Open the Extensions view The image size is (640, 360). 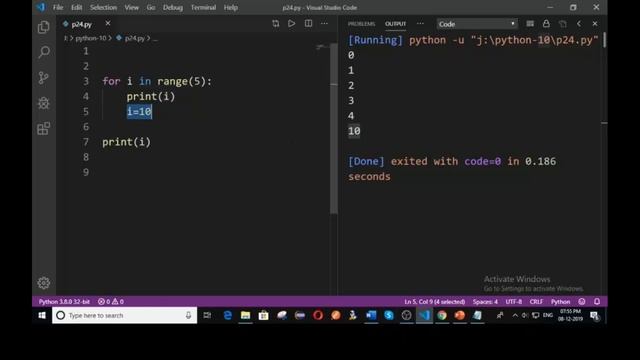44,129
